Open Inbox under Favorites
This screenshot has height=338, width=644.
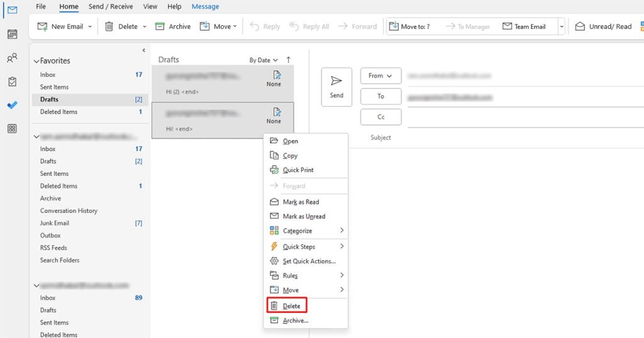[x=89, y=75]
